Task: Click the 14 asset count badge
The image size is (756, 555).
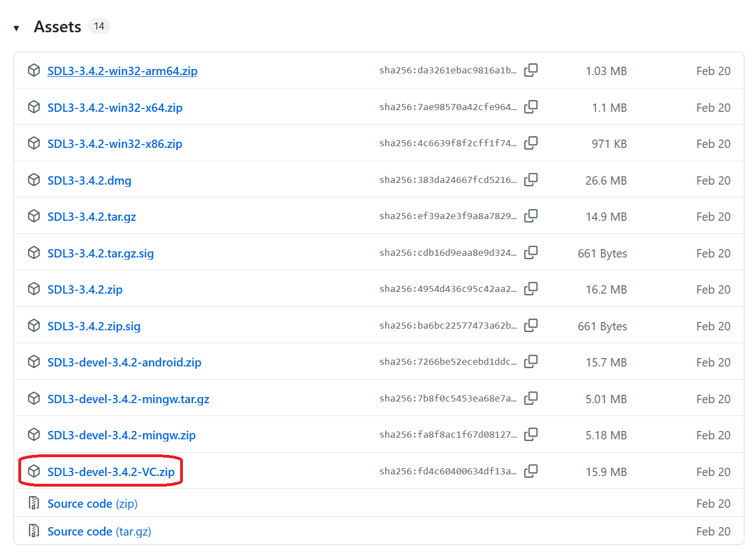Action: (99, 26)
